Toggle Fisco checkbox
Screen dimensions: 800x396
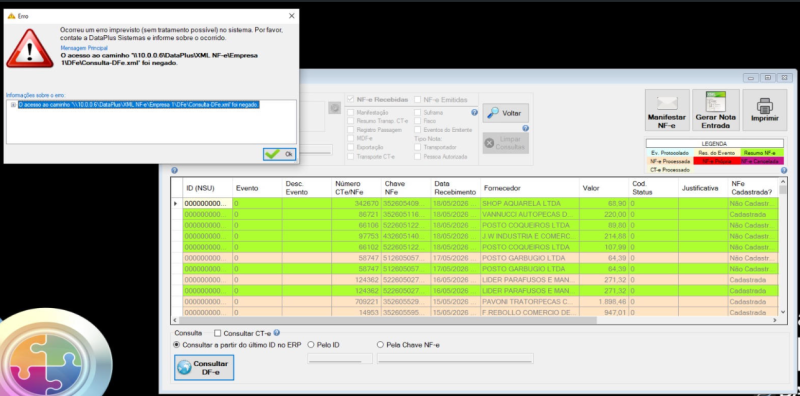(x=418, y=121)
